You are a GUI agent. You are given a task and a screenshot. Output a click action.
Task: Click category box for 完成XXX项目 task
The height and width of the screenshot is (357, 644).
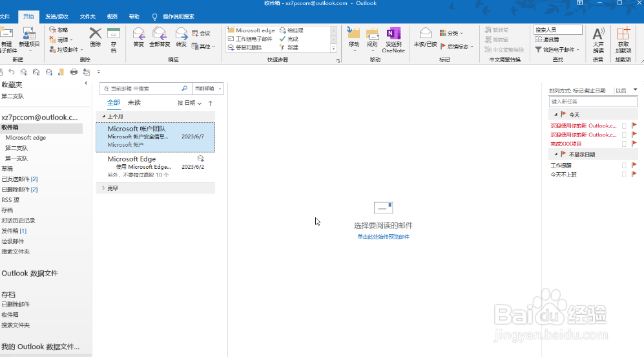pos(624,144)
